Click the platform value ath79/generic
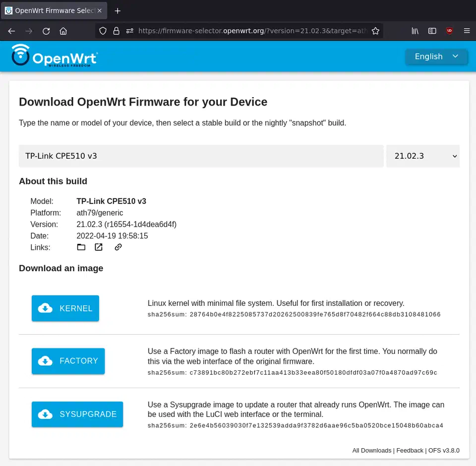 pyautogui.click(x=100, y=213)
